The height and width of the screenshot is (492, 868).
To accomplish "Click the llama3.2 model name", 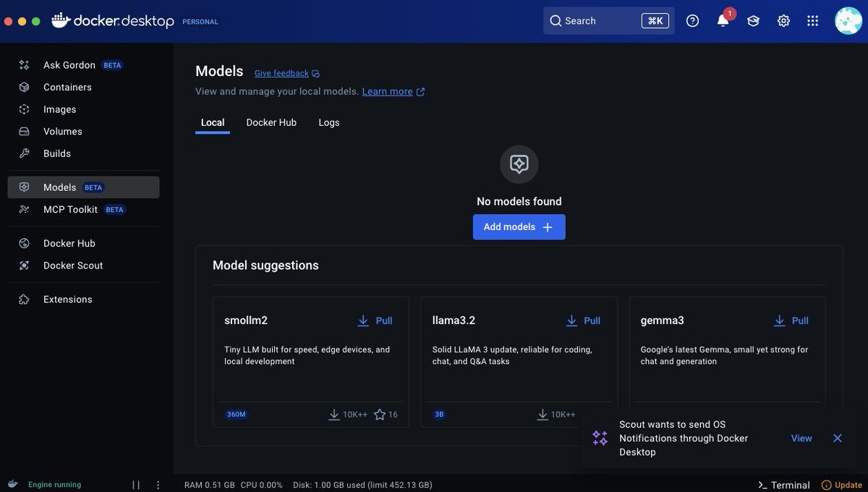I will coord(454,321).
